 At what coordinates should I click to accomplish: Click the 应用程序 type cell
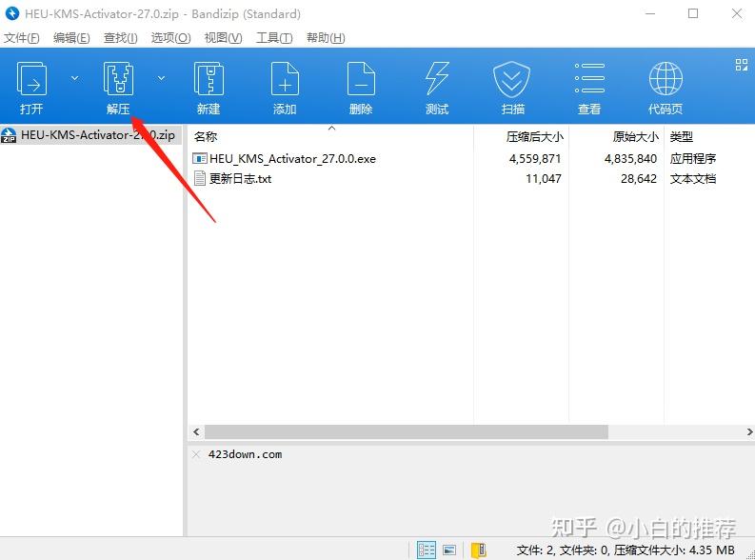(x=692, y=158)
